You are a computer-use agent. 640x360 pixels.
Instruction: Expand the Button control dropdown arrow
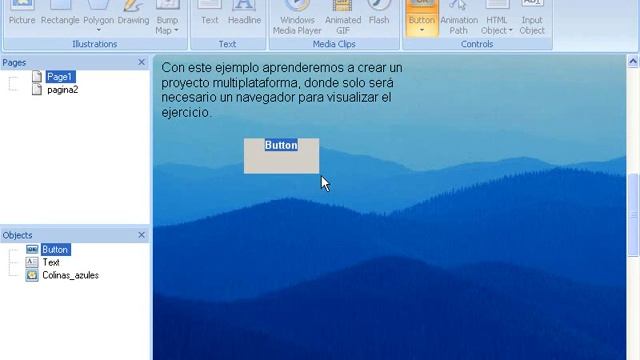pyautogui.click(x=422, y=30)
